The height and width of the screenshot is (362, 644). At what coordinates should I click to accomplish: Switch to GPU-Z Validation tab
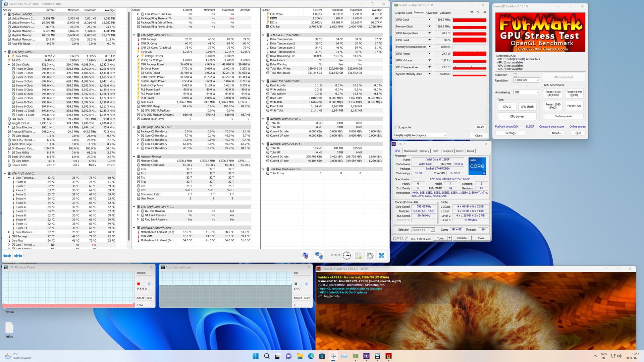(x=445, y=13)
